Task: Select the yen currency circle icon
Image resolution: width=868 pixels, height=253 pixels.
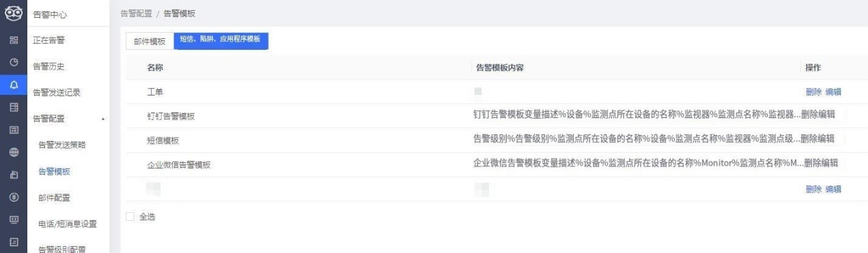Action: [13, 196]
